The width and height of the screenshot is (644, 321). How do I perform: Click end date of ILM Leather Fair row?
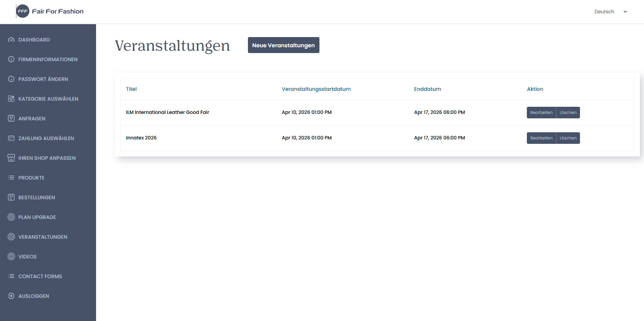click(439, 112)
